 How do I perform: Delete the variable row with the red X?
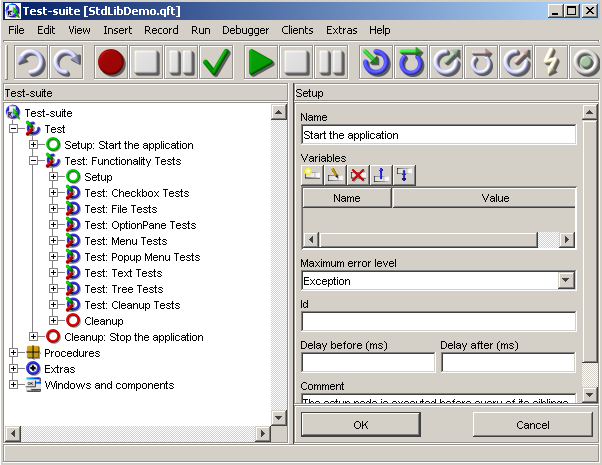(x=358, y=175)
